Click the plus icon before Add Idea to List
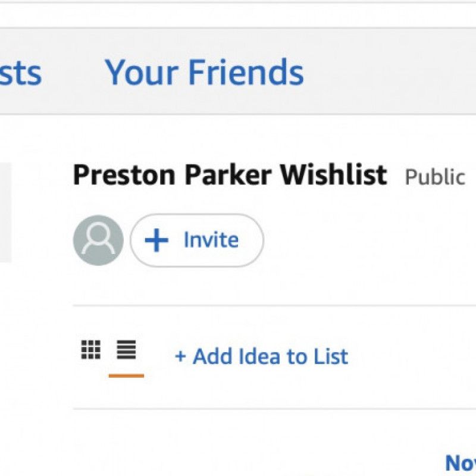 pyautogui.click(x=180, y=356)
